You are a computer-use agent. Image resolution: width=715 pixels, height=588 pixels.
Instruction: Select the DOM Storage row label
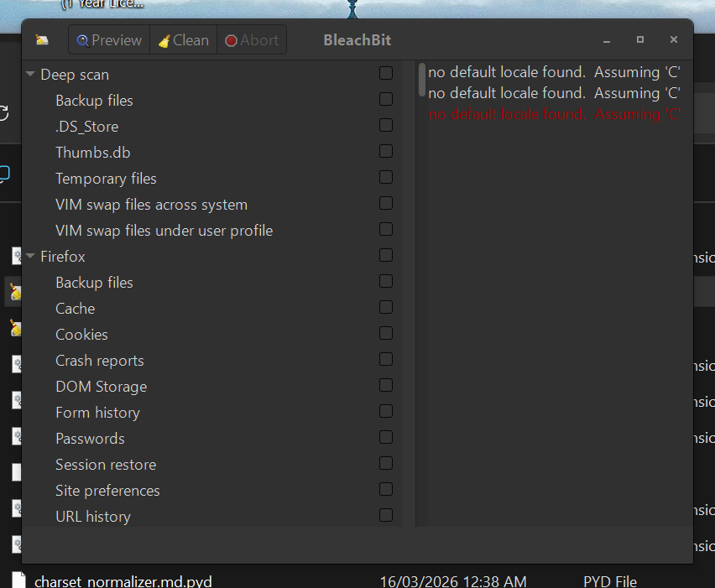[x=102, y=387]
